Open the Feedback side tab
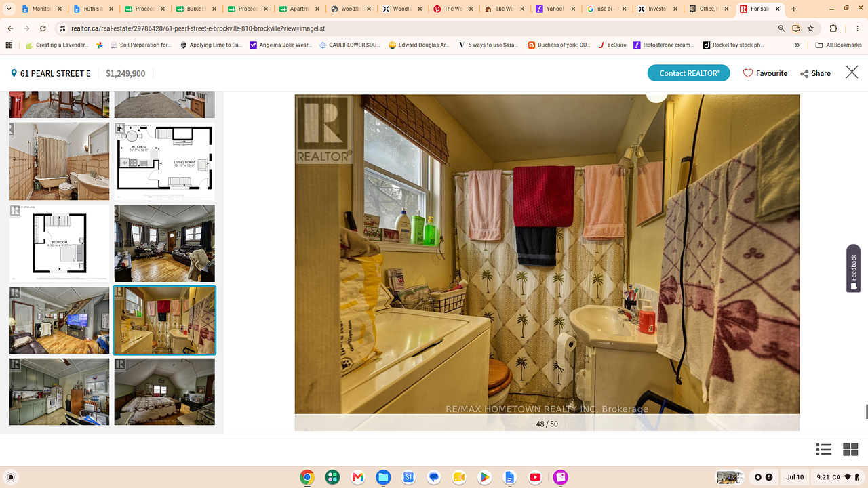The image size is (868, 488). pyautogui.click(x=853, y=268)
